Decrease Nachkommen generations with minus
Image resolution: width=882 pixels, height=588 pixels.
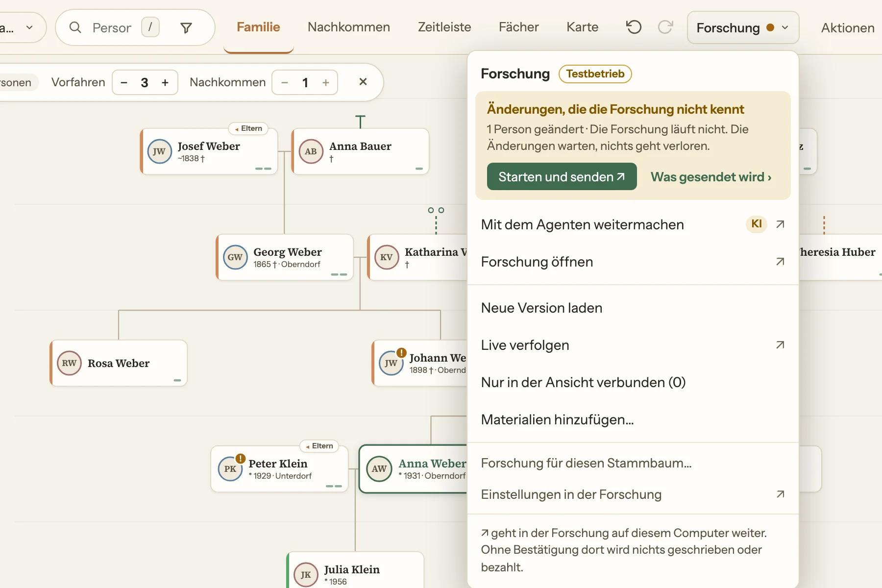tap(285, 82)
